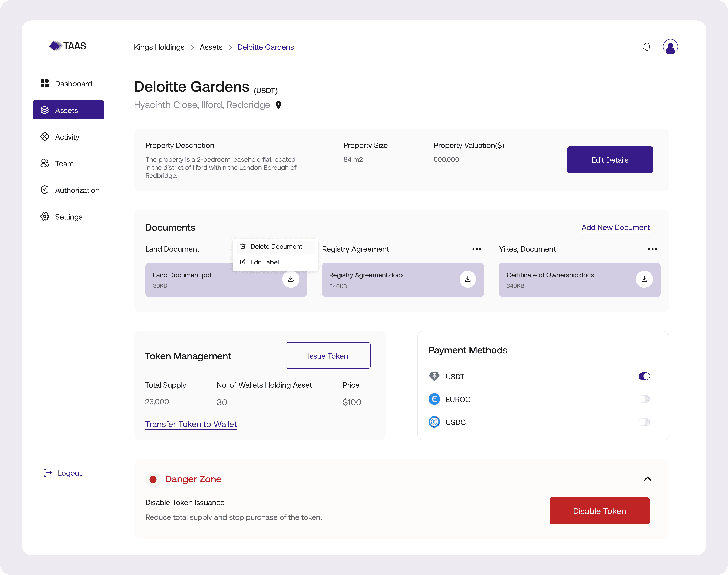This screenshot has height=575, width=728.
Task: Download Registry Agreement.docx file
Action: [467, 279]
